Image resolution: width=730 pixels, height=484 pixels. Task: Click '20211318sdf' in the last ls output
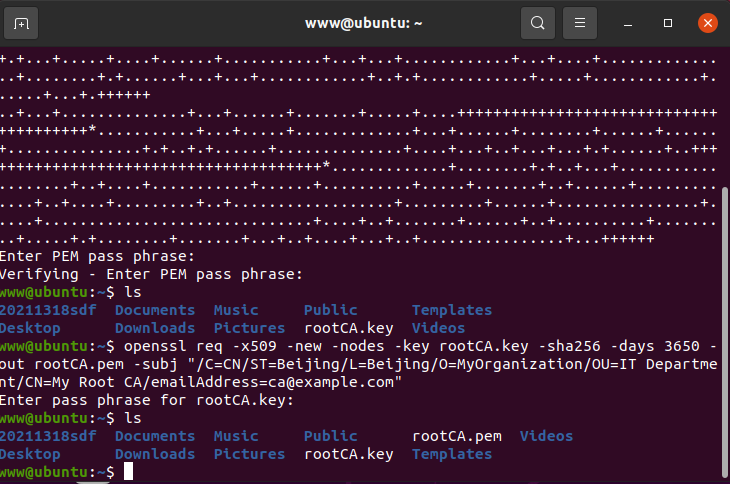[48, 436]
